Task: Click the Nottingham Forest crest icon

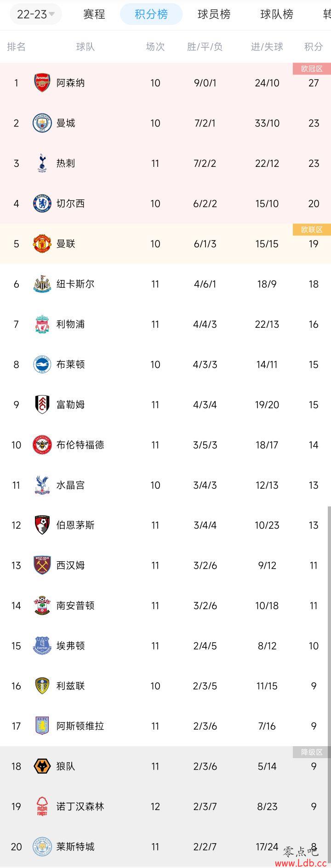Action: (x=42, y=806)
